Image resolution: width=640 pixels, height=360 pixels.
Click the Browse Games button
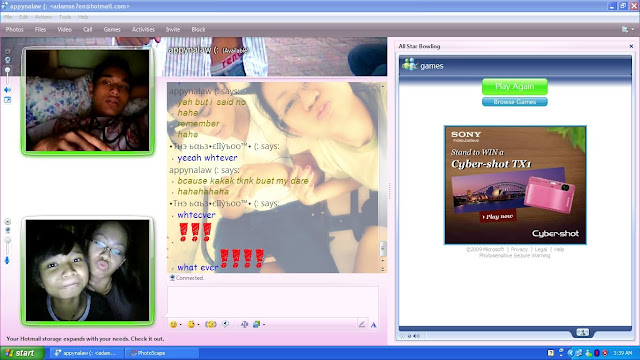pos(515,102)
